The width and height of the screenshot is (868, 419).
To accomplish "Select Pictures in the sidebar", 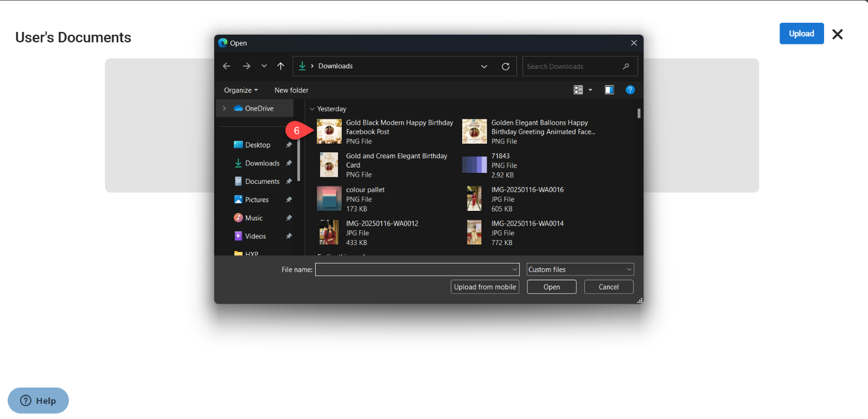I will coord(257,200).
